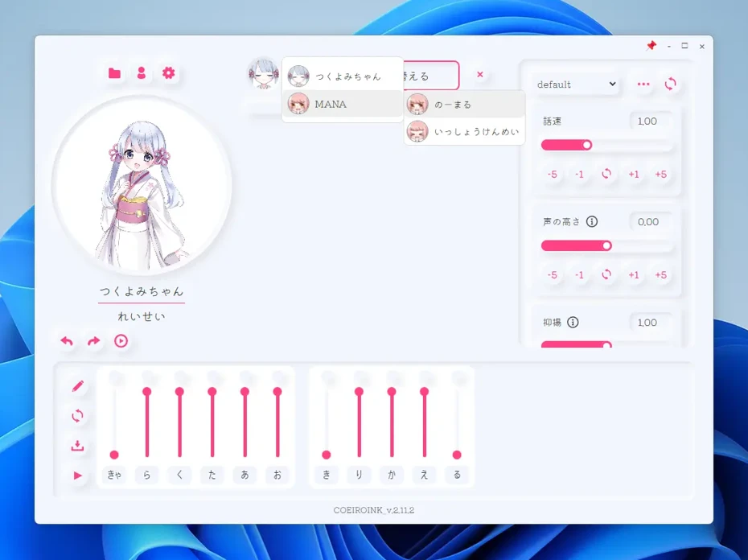
Task: Click the download export audio icon
Action: pyautogui.click(x=77, y=446)
